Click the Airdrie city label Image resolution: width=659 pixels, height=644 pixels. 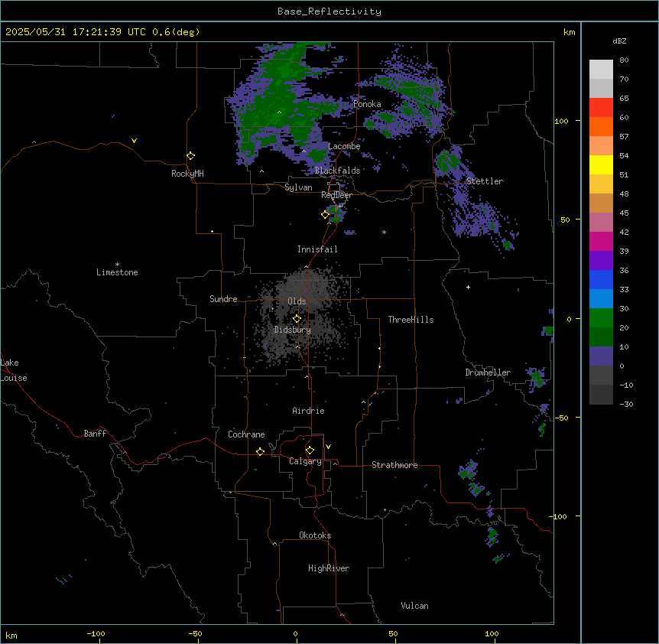click(x=309, y=411)
